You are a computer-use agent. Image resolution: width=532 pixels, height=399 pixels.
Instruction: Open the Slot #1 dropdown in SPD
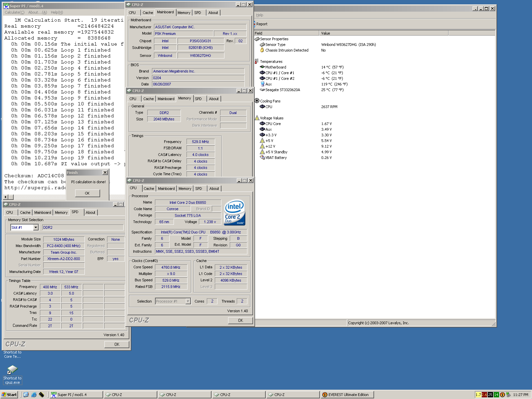(36, 227)
